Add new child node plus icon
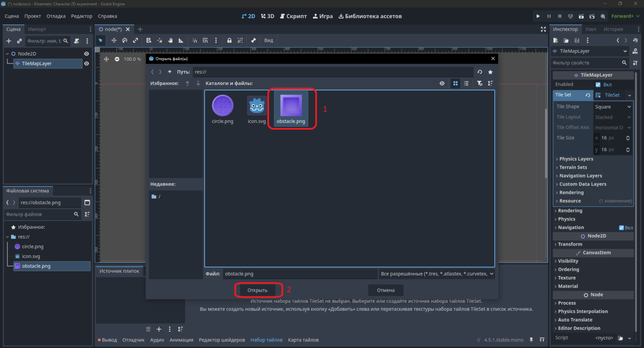 [x=9, y=41]
